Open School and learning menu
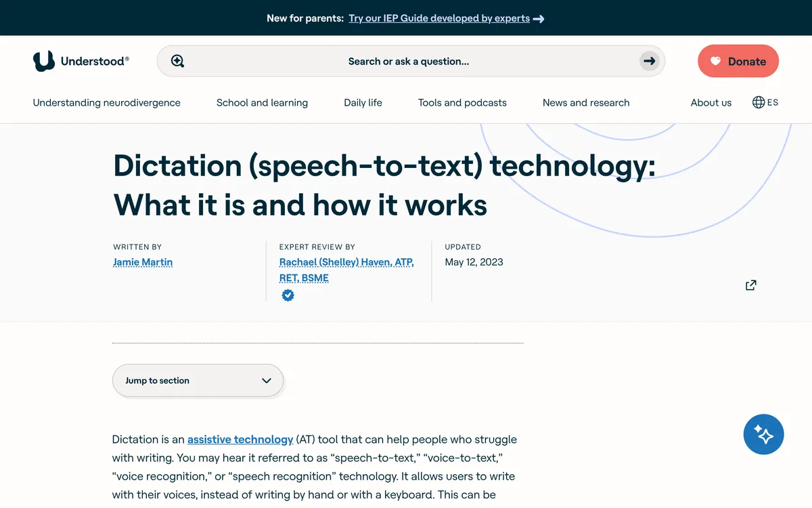812x508 pixels. [x=262, y=103]
